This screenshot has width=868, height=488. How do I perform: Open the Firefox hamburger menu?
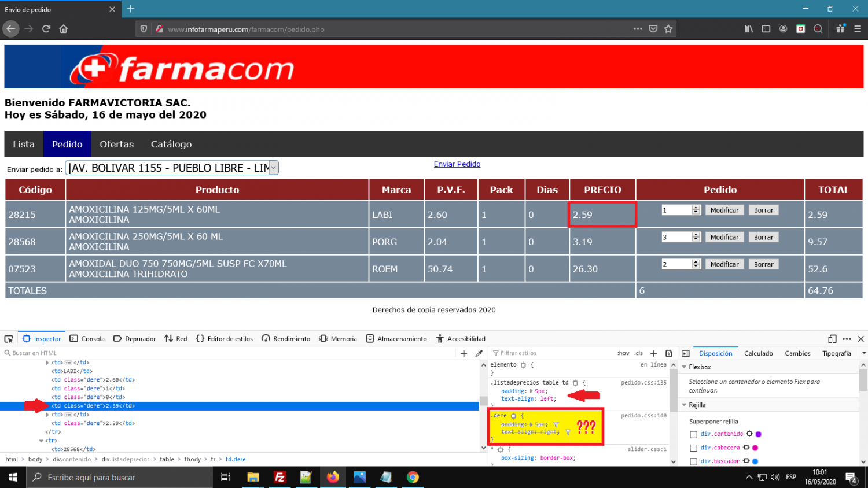pos(858,29)
